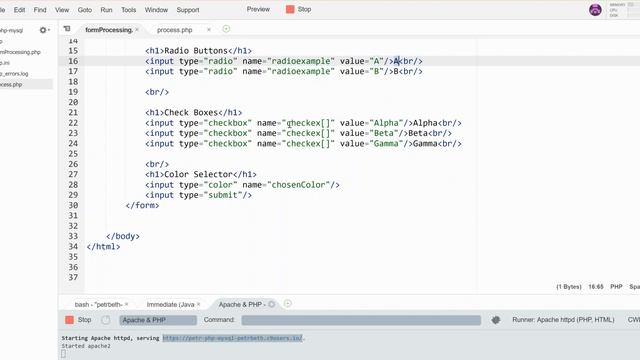The width and height of the screenshot is (640, 360).
Task: Add a new editor tab with plus icon
Action: pyautogui.click(x=226, y=29)
